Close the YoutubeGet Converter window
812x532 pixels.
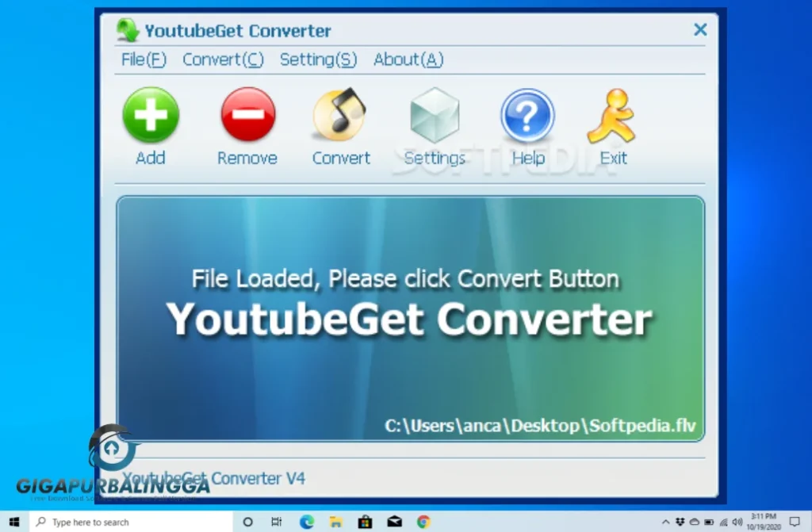[x=700, y=29]
